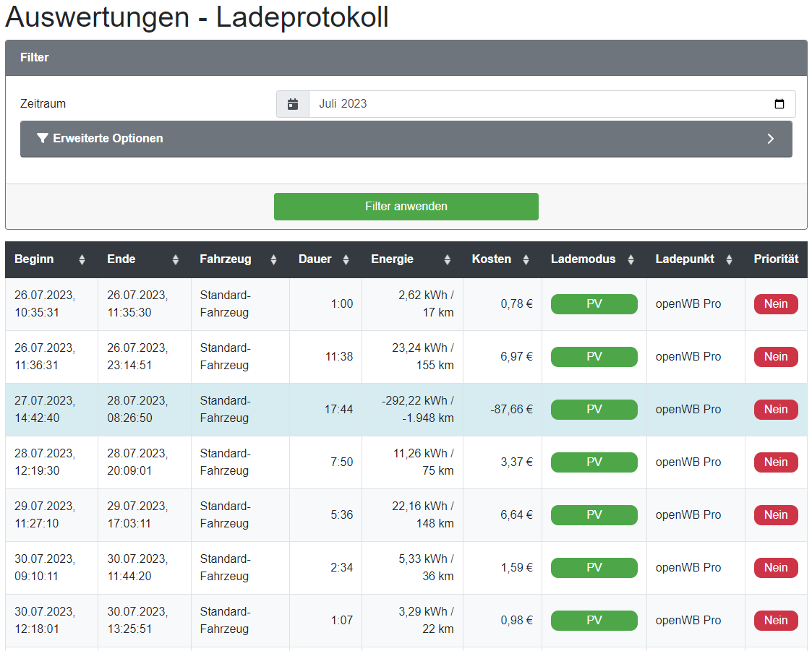Click the Nein badge in the 6,64 € row
The width and height of the screenshot is (812, 651).
(x=775, y=515)
